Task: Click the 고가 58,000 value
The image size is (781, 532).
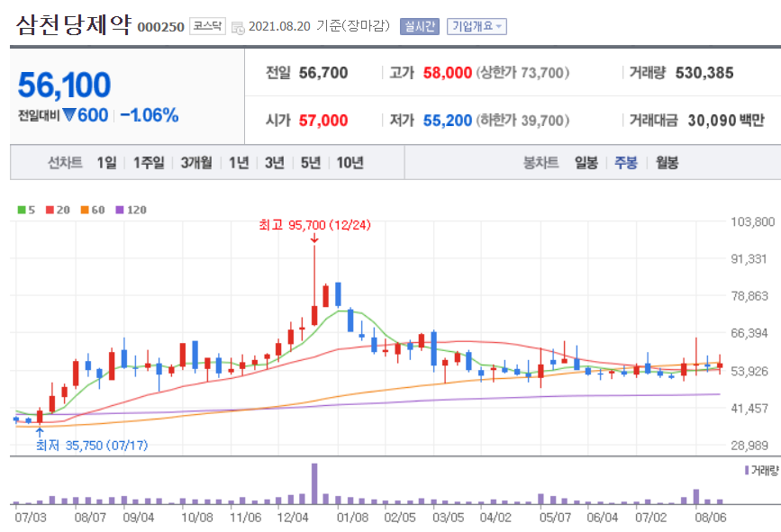Action: [448, 73]
